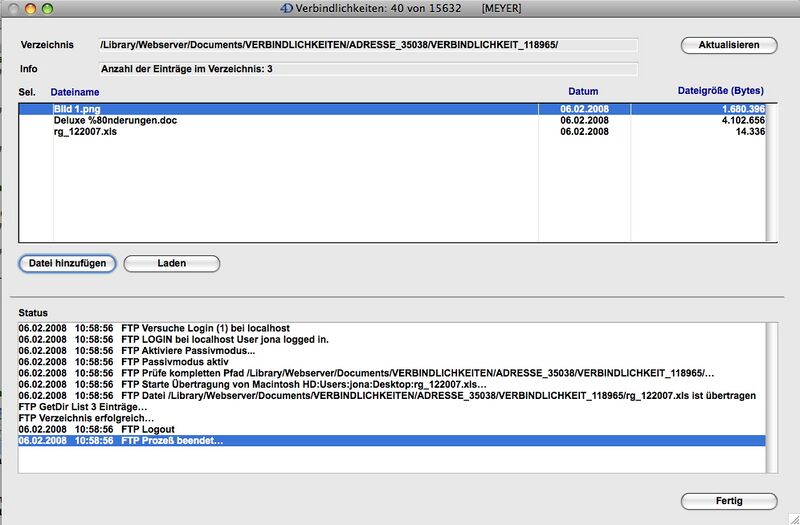The height and width of the screenshot is (525, 800).
Task: Click the Info entry count field
Action: pyautogui.click(x=367, y=69)
